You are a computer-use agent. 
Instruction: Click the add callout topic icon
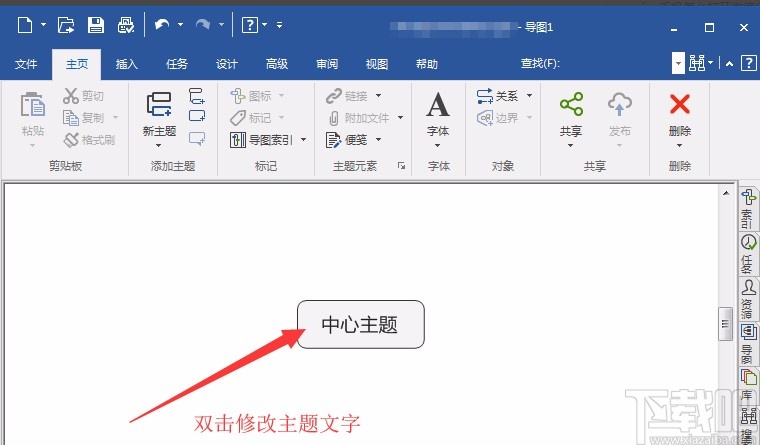click(197, 139)
